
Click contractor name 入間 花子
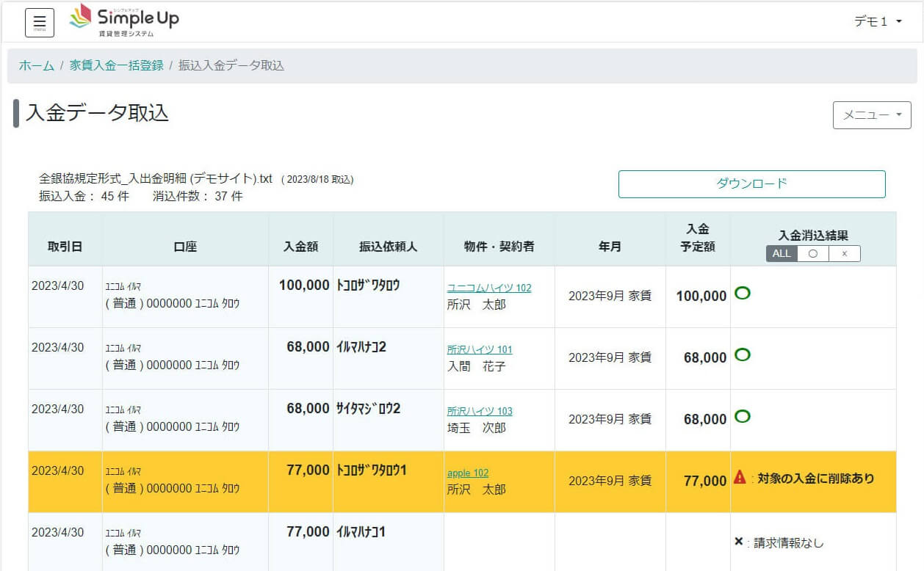[477, 365]
